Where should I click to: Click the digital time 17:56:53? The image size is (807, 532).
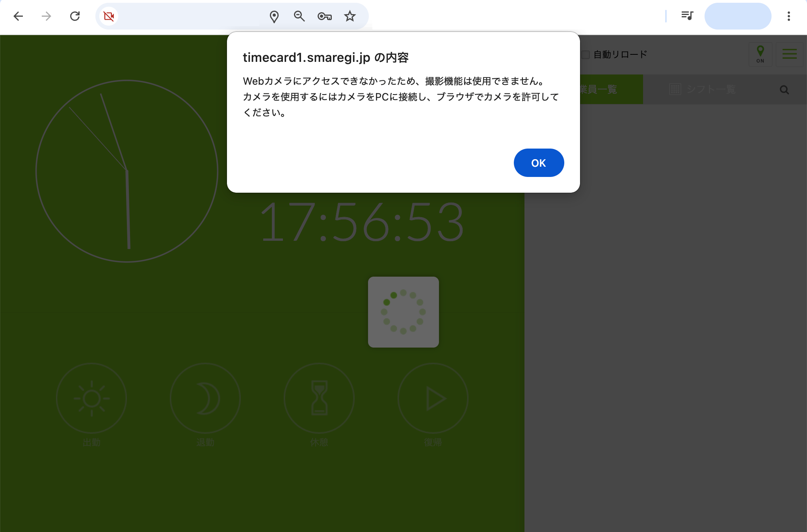pyautogui.click(x=362, y=222)
